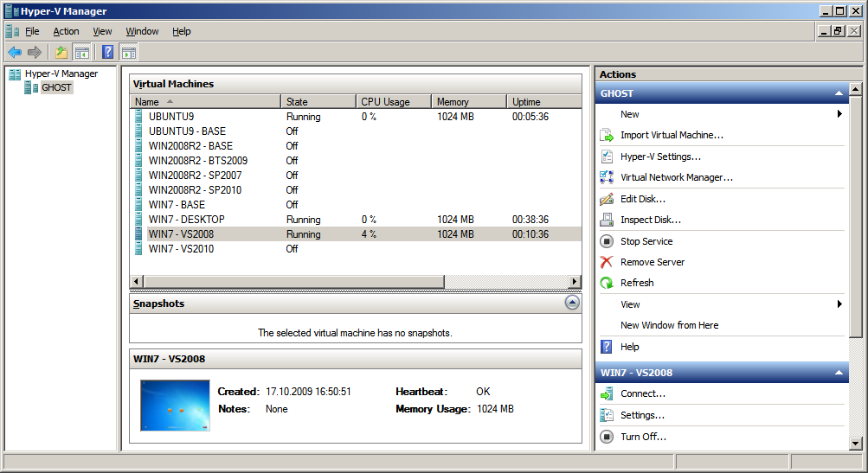
Task: Click the VM icon beside WIN7 - DESKTOP
Action: click(139, 219)
